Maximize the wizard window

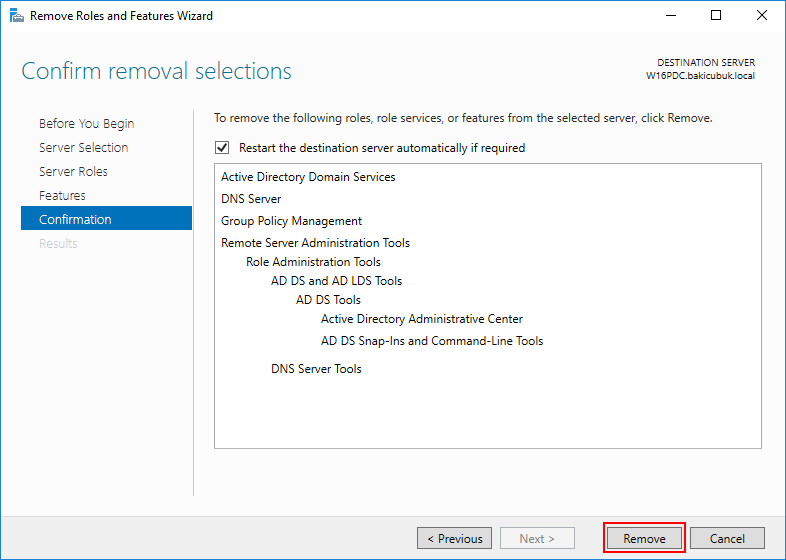(x=716, y=16)
